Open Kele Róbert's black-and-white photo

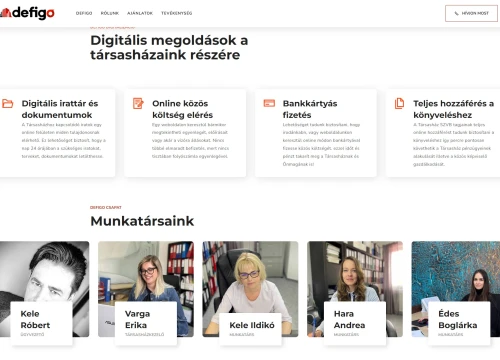click(x=45, y=271)
